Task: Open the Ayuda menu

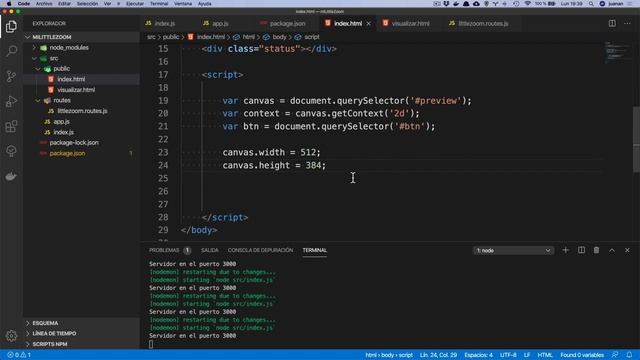Action: point(204,4)
